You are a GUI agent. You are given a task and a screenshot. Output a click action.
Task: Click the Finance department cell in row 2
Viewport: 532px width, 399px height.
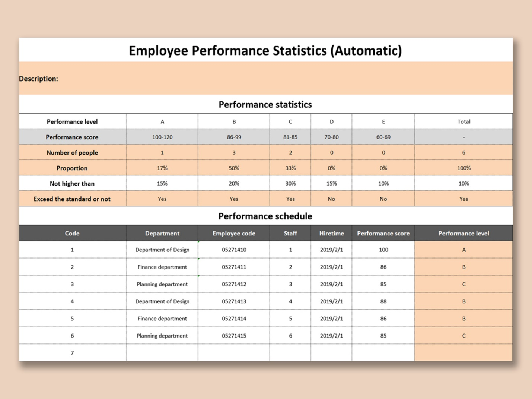tap(162, 267)
